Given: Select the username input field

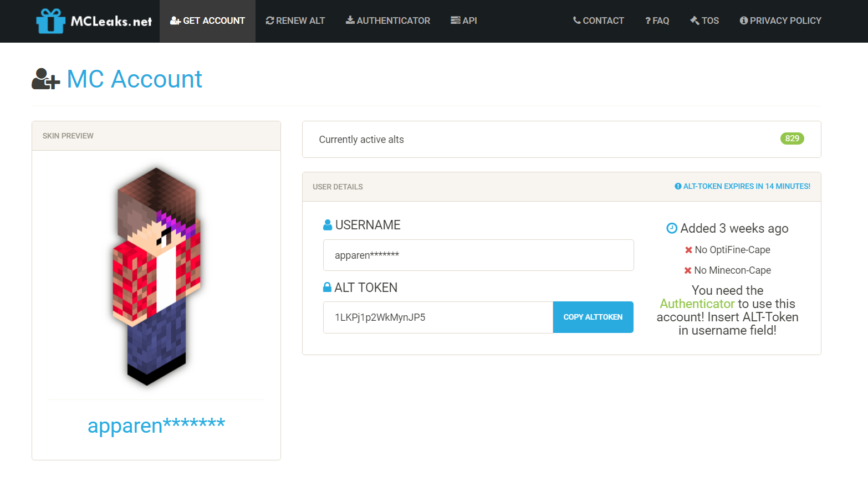Looking at the screenshot, I should point(478,255).
